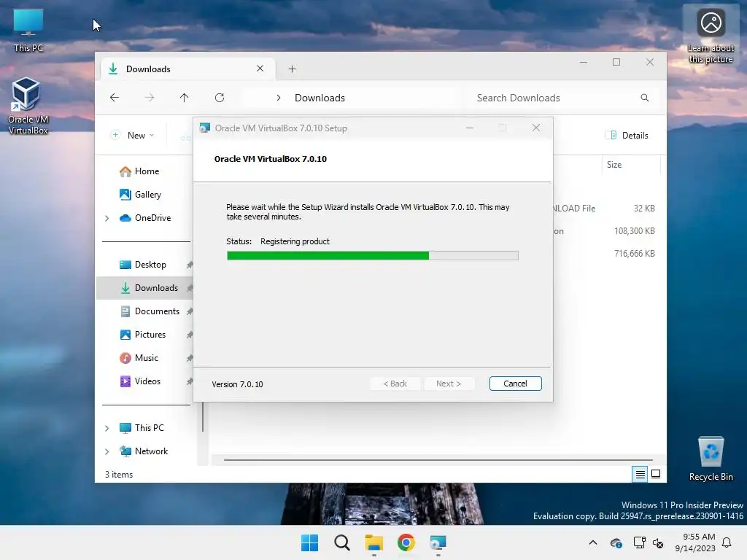Close the VirtualBox Setup dialog
The image size is (747, 560).
pyautogui.click(x=536, y=128)
